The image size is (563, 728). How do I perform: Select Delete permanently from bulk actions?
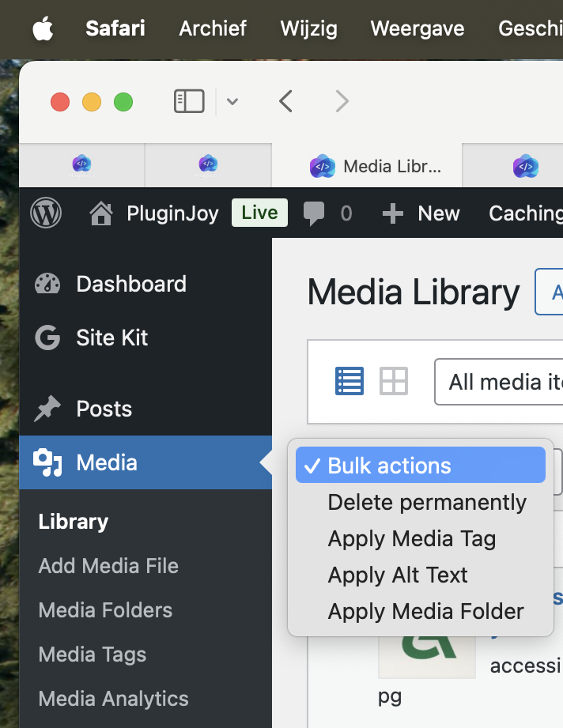tap(427, 503)
